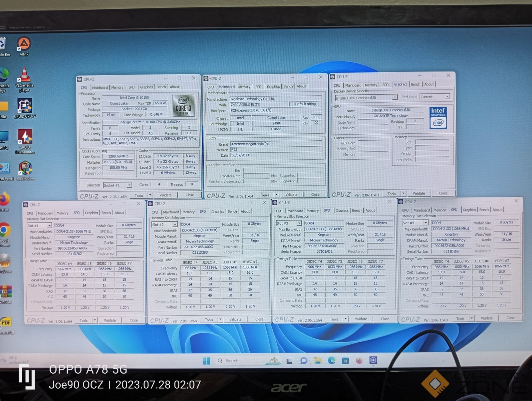Click model field Z490 AORUS ELITE
This screenshot has height=401, width=532.
(259, 105)
